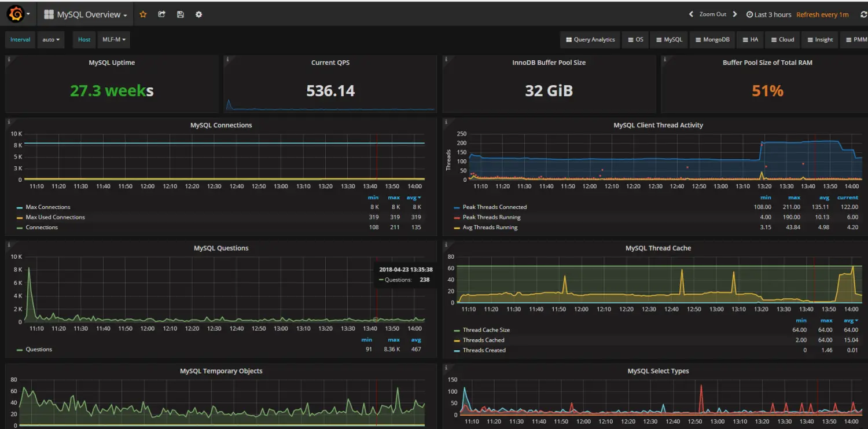Image resolution: width=868 pixels, height=429 pixels.
Task: Open info icon on MySQL Connections panel
Action: coord(9,122)
